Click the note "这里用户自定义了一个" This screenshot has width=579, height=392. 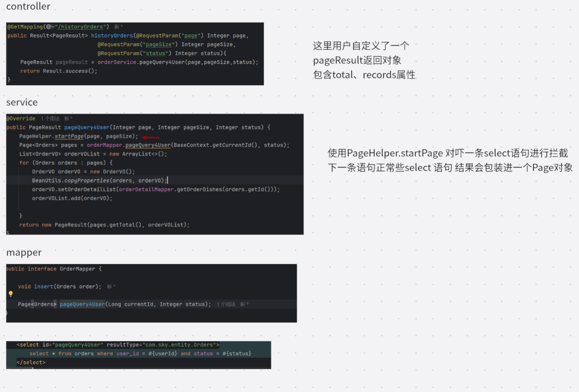point(361,46)
